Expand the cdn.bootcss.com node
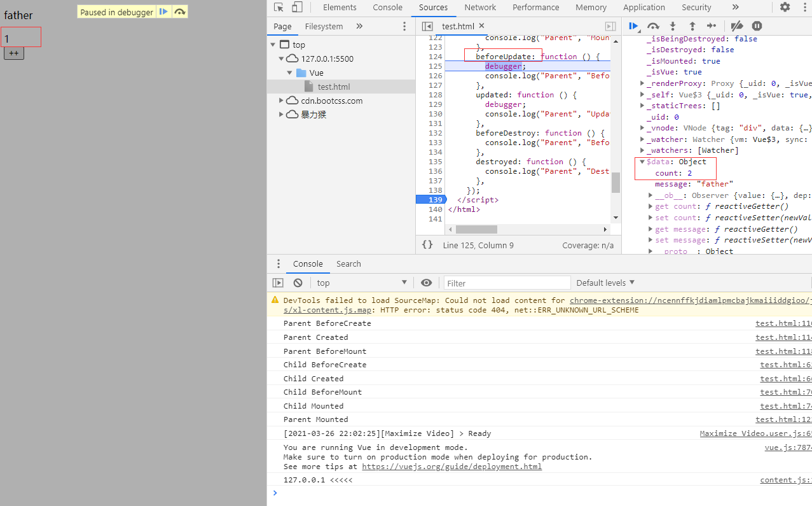 coord(282,101)
